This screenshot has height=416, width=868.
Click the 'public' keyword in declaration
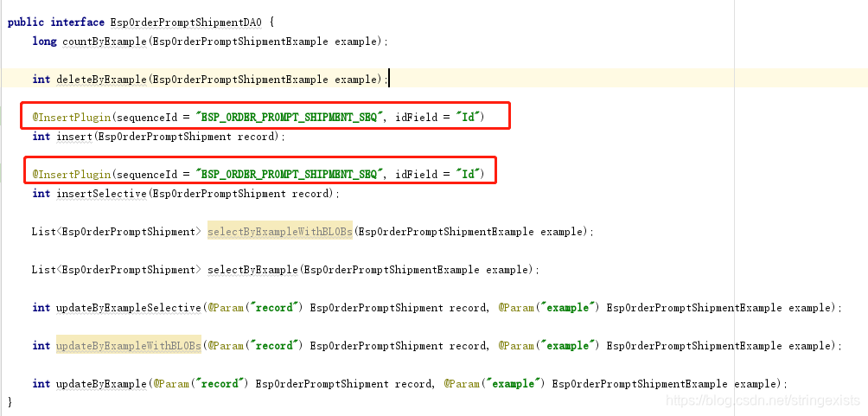tap(25, 22)
